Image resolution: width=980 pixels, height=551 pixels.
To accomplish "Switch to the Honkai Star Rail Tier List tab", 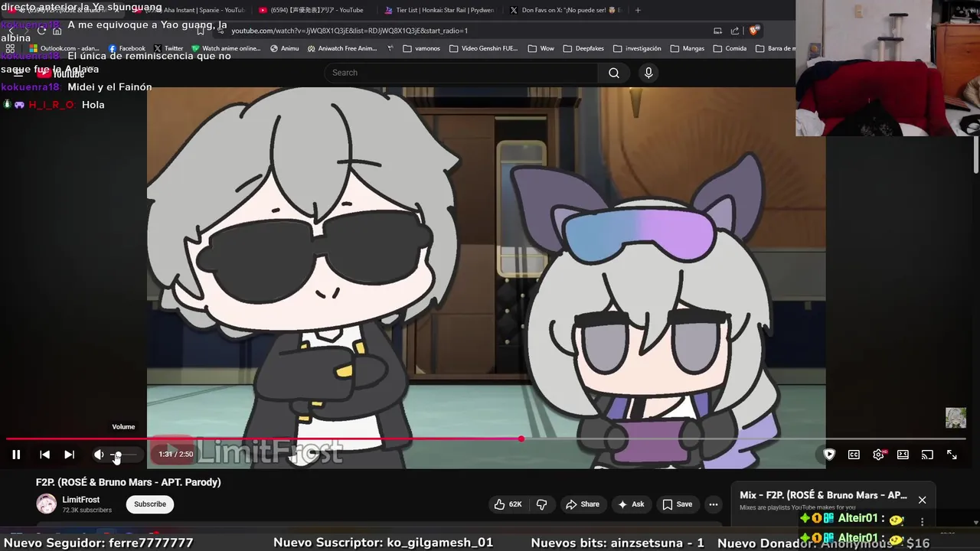I will pyautogui.click(x=438, y=10).
